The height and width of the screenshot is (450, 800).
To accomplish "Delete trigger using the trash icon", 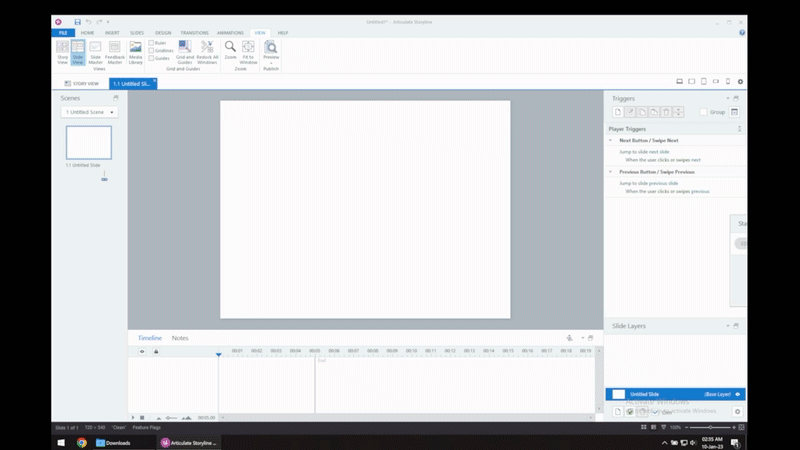I will pyautogui.click(x=666, y=112).
